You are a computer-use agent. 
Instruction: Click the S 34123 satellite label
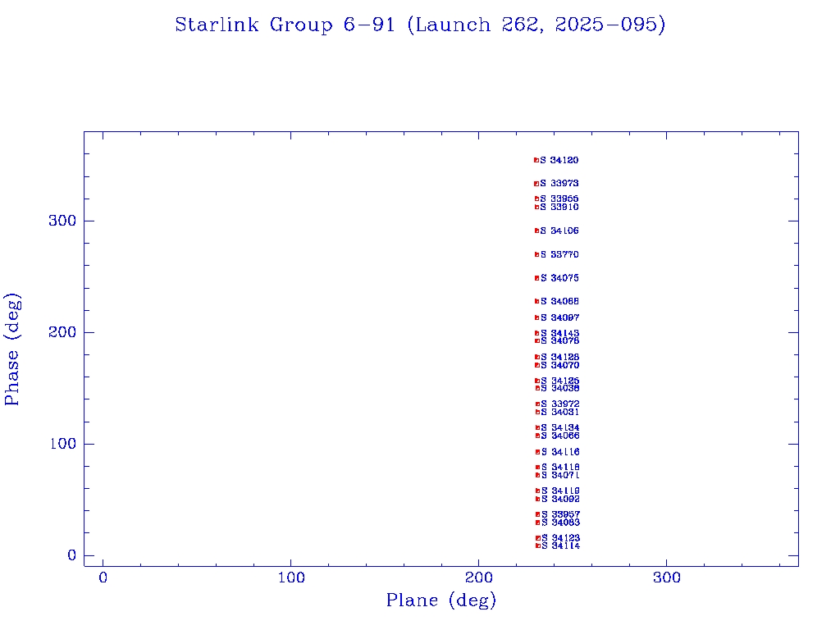coord(561,538)
